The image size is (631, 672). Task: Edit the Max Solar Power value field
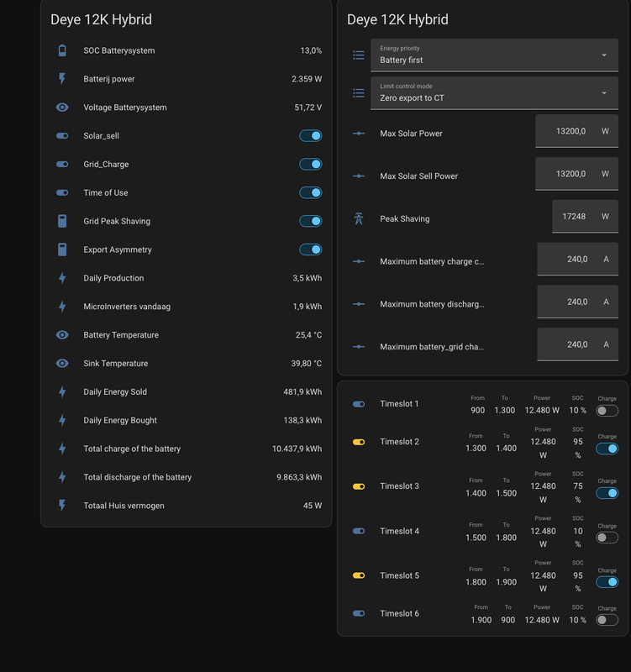pos(576,131)
